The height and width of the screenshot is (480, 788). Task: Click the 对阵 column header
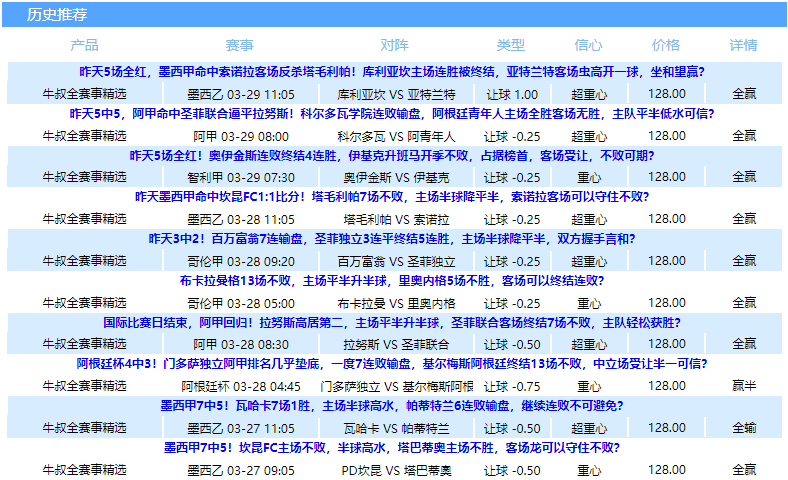(395, 45)
